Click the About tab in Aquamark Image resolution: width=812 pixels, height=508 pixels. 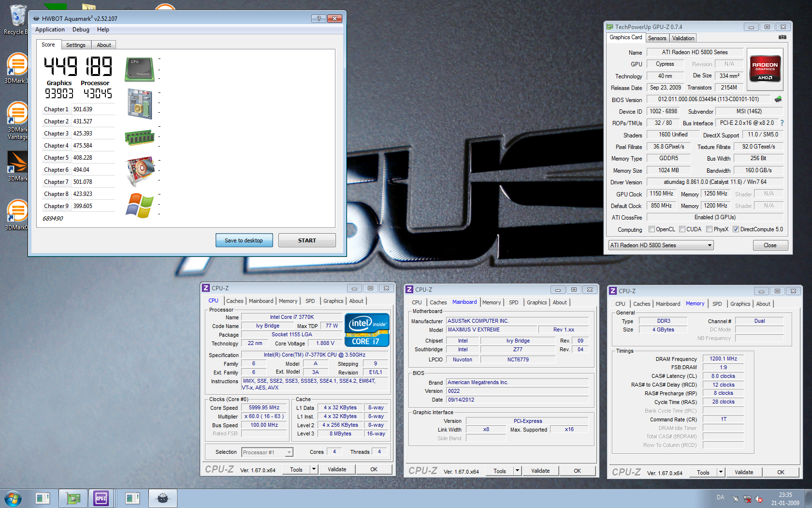click(104, 45)
